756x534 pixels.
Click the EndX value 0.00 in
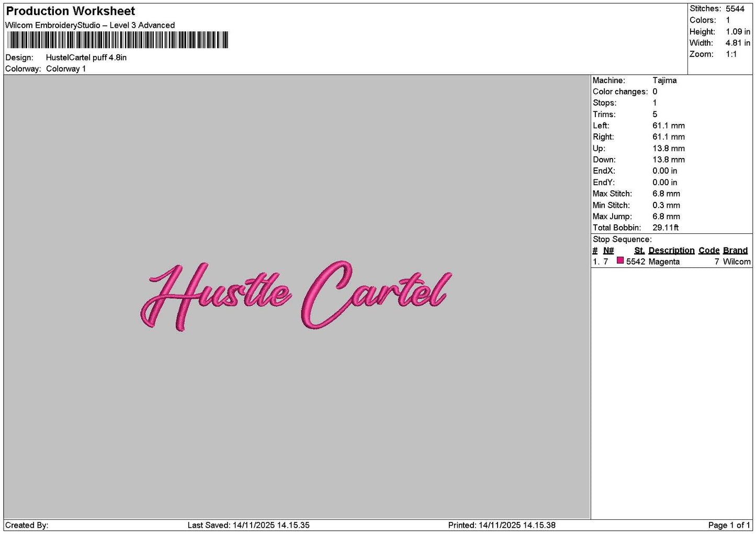[664, 171]
